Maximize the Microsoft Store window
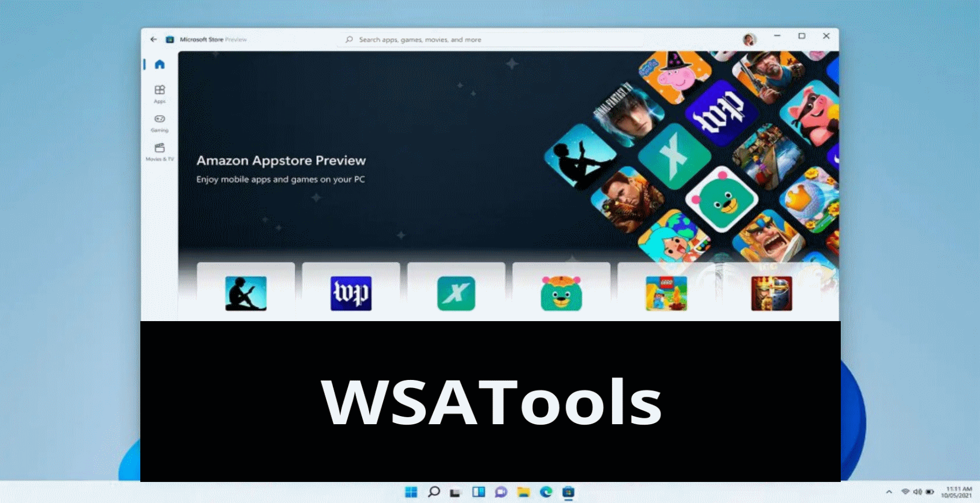980x503 pixels. 802,36
